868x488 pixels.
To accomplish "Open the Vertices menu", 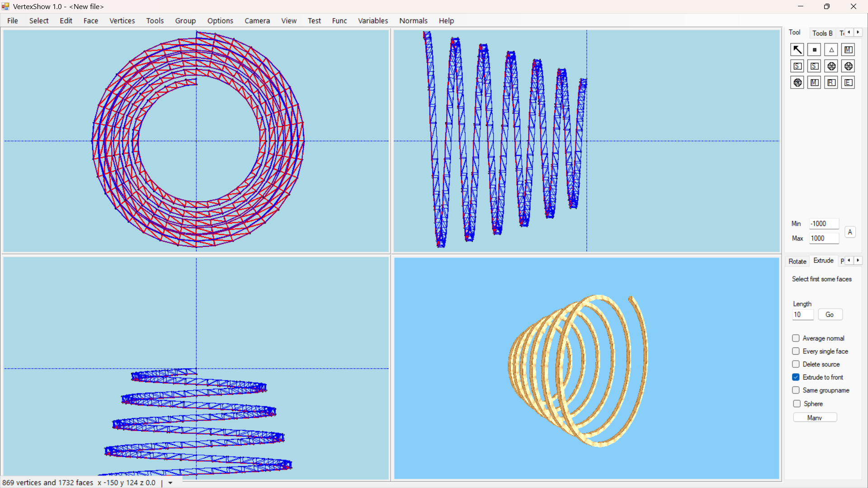I will click(x=122, y=21).
